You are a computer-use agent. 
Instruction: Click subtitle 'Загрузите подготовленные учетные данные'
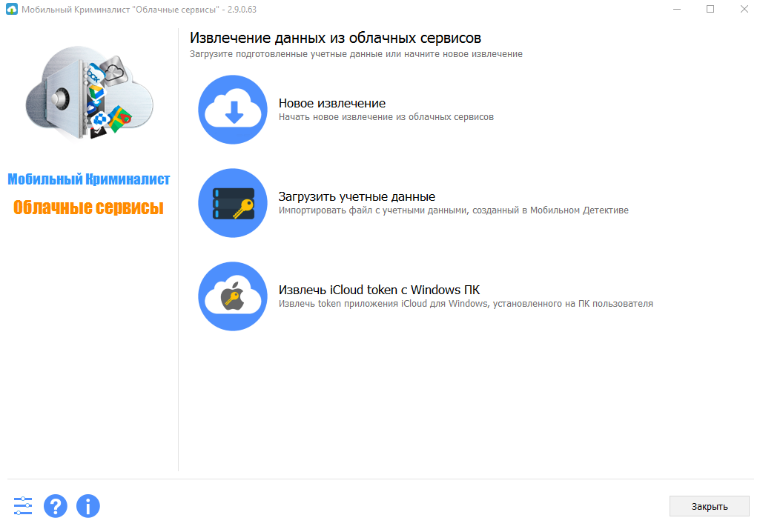click(356, 54)
